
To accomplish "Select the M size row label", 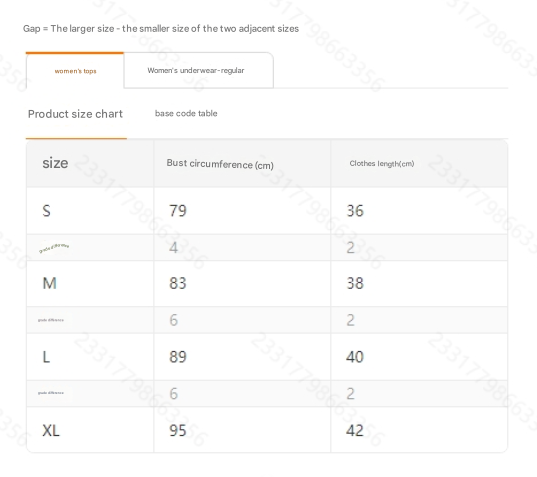I will [50, 284].
